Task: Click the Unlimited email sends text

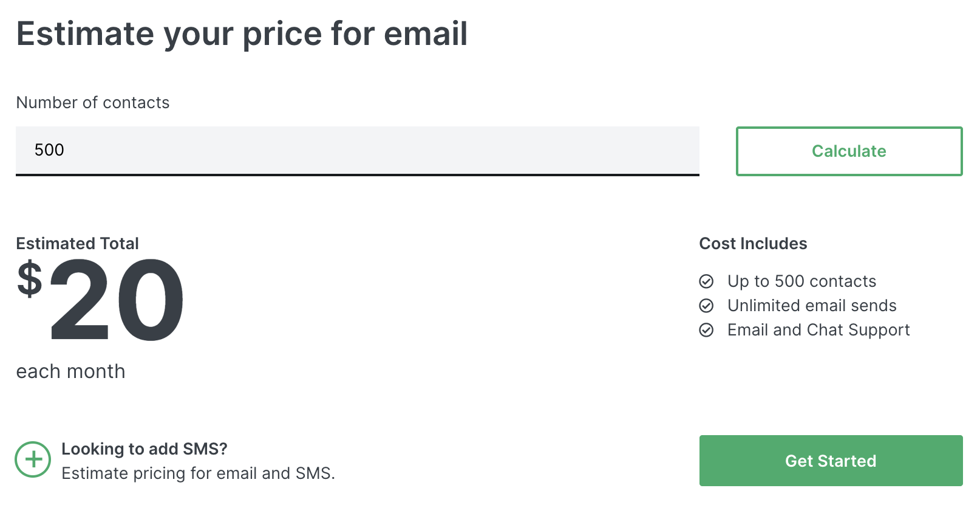Action: click(x=812, y=306)
